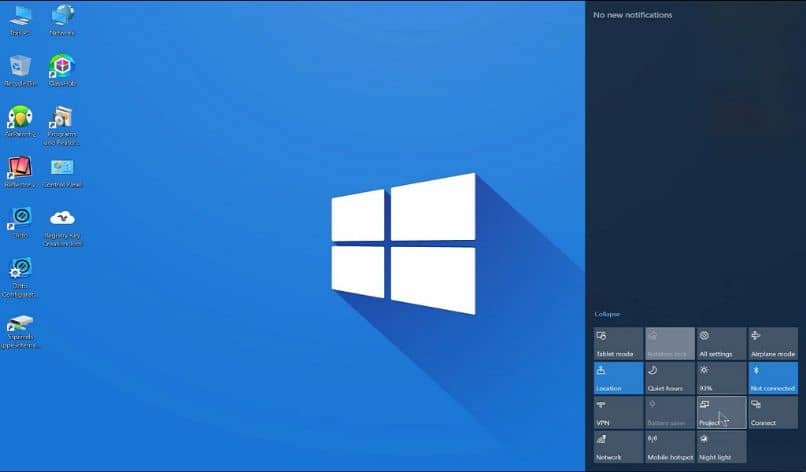Viewport: 806px width, 472px height.
Task: Select the drive-shaped shortcut at bottom left
Action: tap(20, 332)
